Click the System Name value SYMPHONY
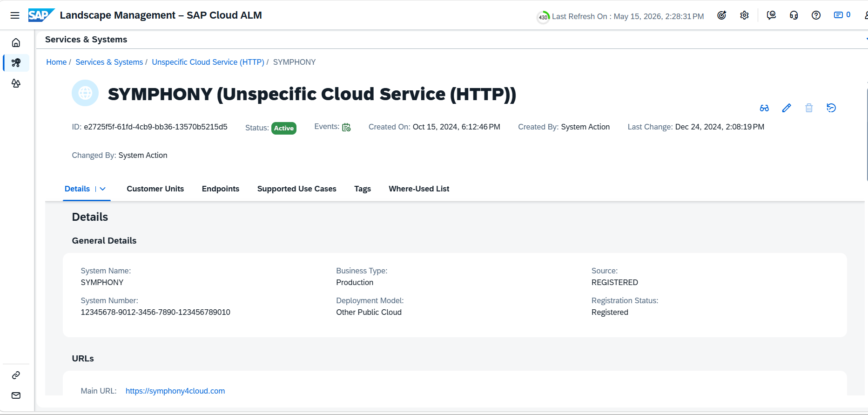 pyautogui.click(x=102, y=282)
